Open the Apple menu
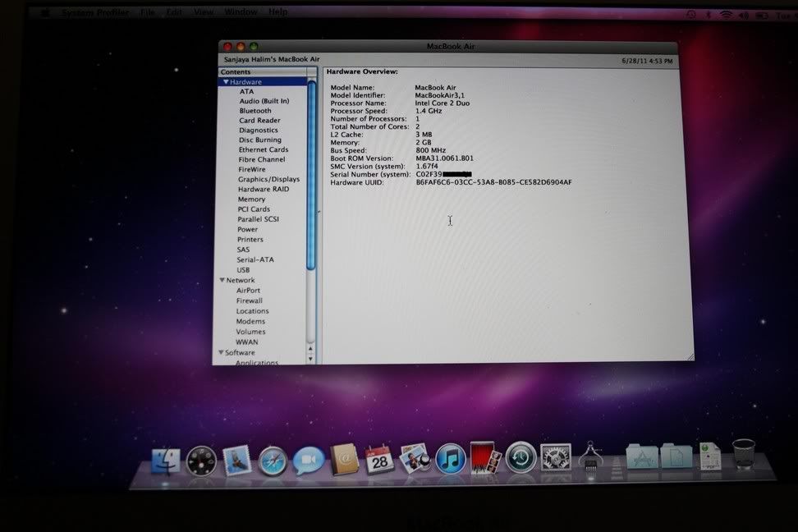Viewport: 798px width, 532px height. point(45,13)
